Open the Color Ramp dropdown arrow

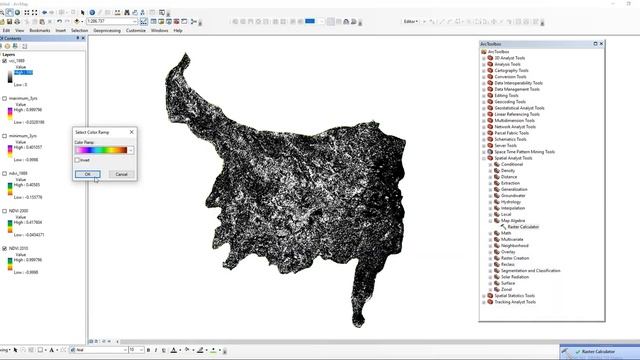[131, 150]
